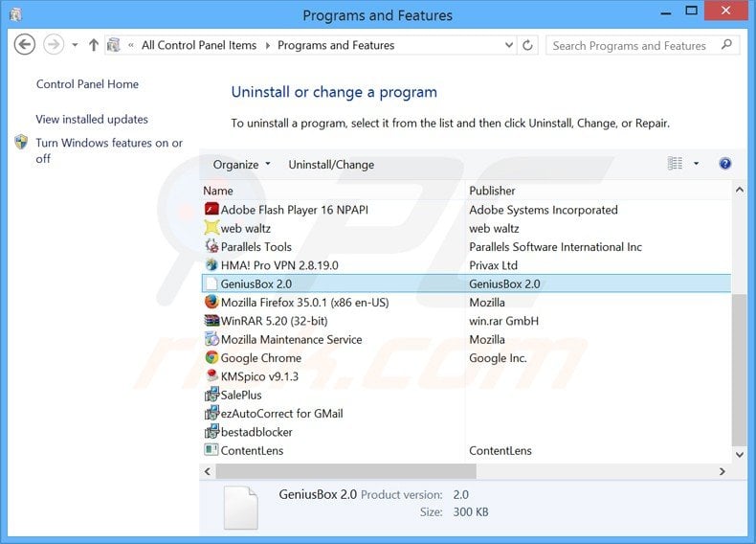Click the control panel icon in address bar

pyautogui.click(x=113, y=45)
